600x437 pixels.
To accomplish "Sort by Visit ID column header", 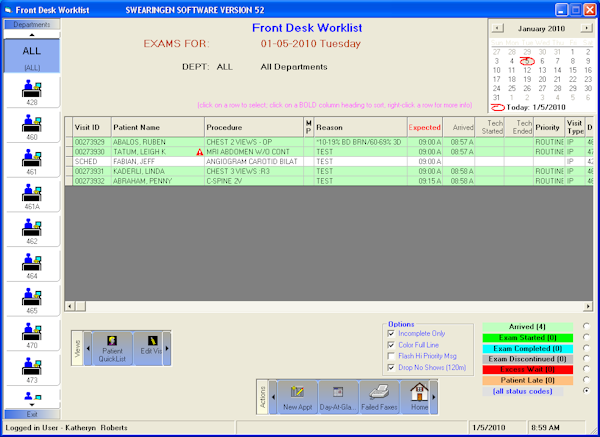I will coord(92,127).
